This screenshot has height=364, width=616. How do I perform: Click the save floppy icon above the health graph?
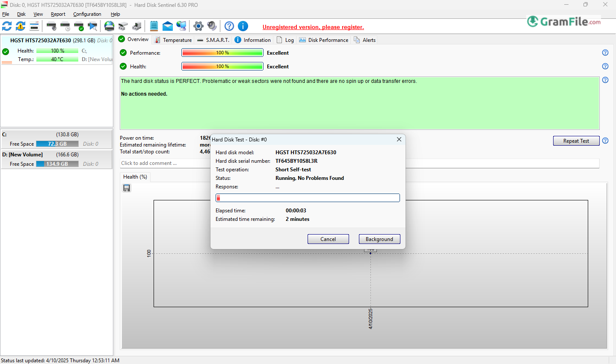click(x=127, y=188)
